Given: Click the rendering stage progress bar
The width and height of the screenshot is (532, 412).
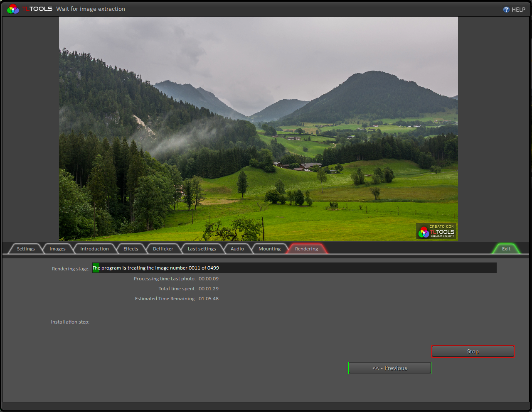Looking at the screenshot, I should tap(294, 268).
